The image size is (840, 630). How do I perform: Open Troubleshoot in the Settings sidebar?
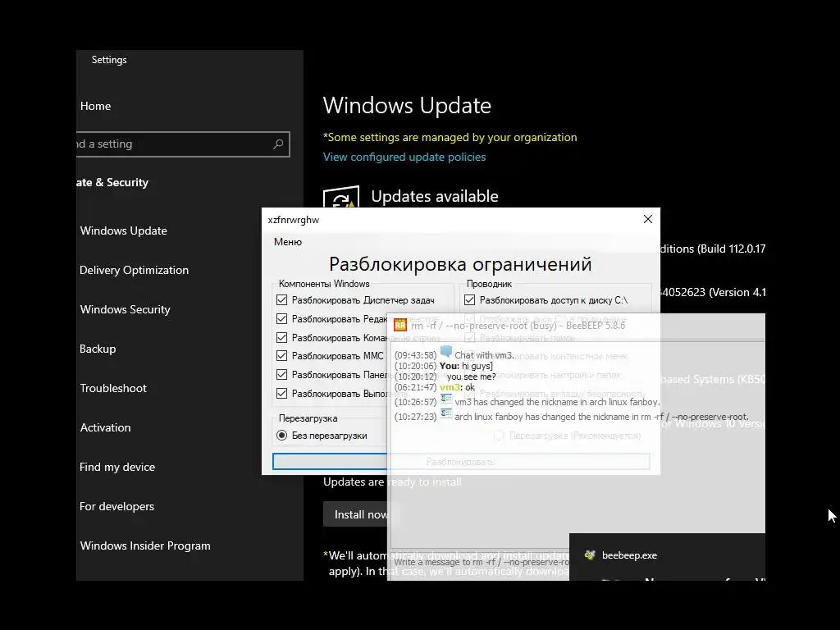click(x=113, y=388)
